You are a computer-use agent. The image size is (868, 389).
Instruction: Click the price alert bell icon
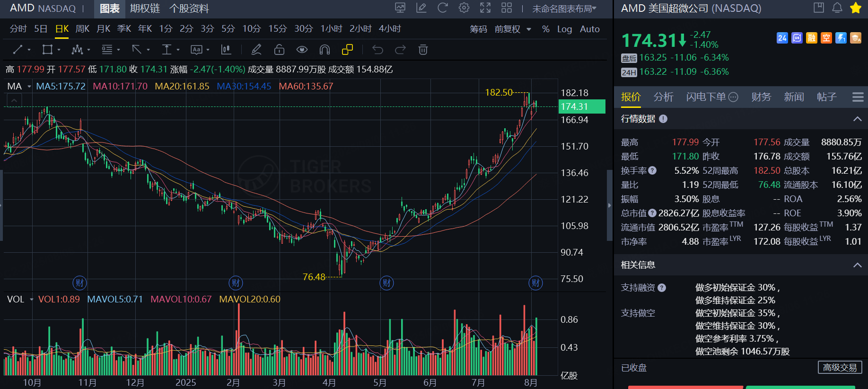[837, 8]
